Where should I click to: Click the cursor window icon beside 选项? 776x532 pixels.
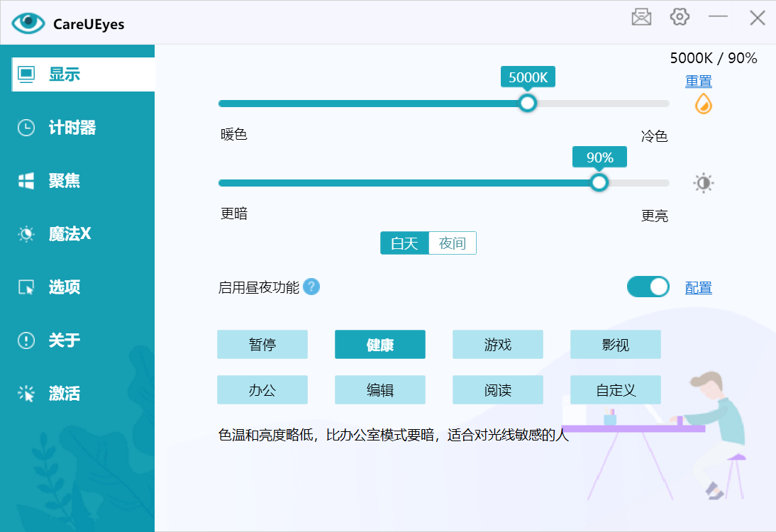point(26,287)
